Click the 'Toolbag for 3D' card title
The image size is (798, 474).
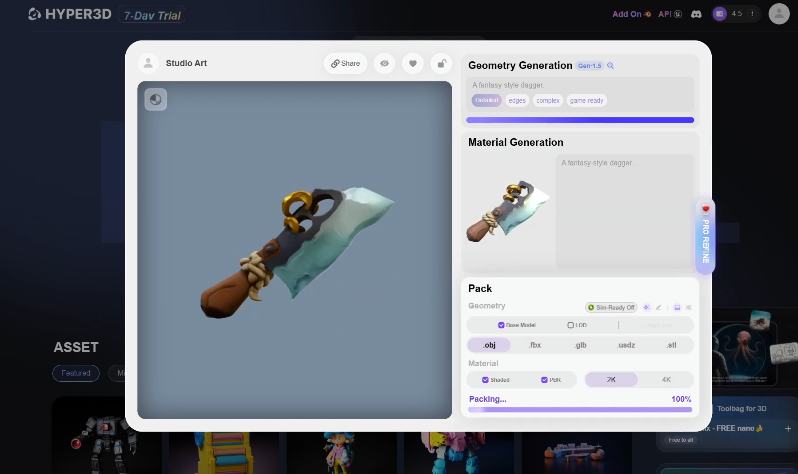742,408
